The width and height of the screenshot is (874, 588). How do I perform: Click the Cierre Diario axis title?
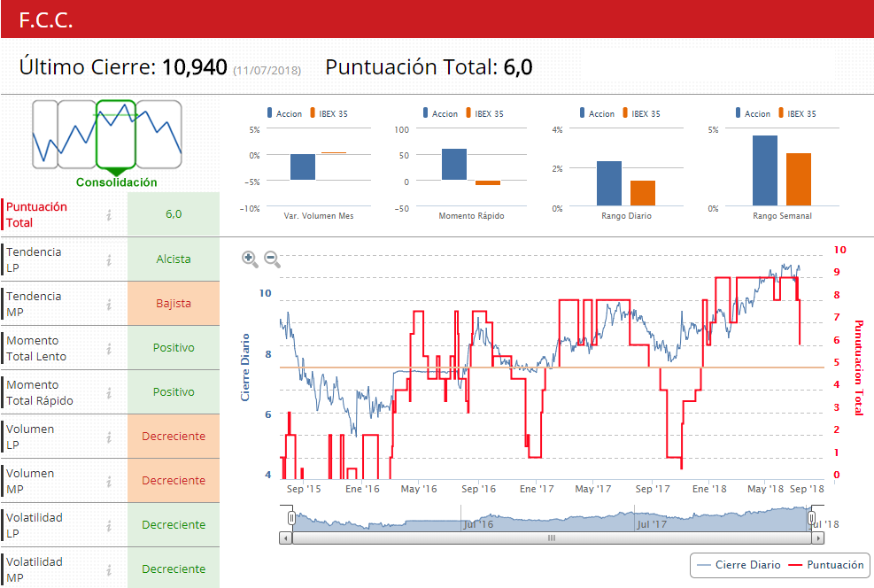244,367
